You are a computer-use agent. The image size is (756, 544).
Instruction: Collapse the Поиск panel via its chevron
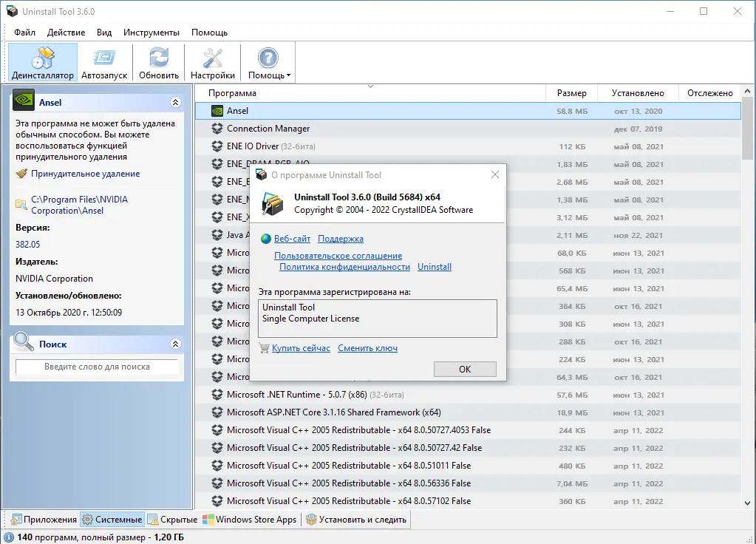coord(175,343)
